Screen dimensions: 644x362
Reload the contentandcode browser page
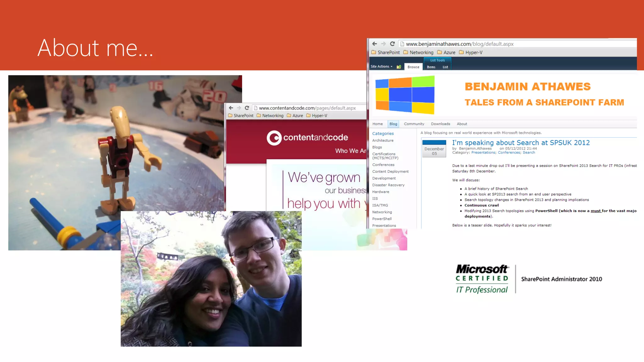click(247, 108)
